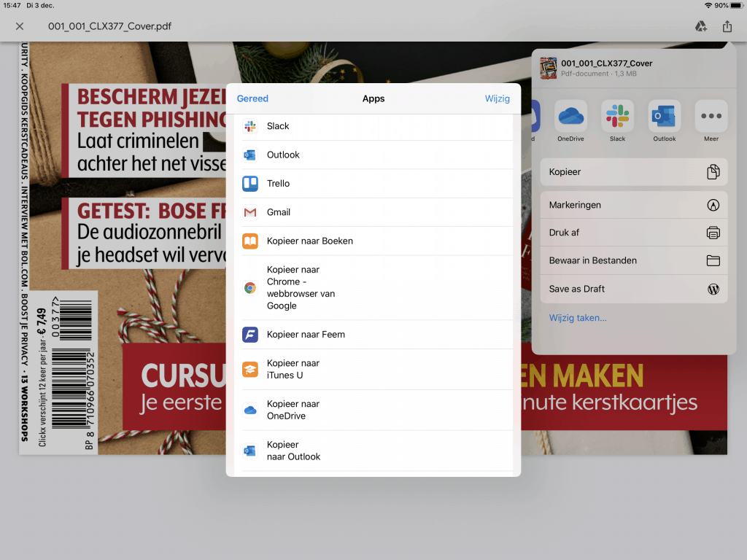This screenshot has width=747, height=560.
Task: Tap Save as Draft
Action: click(x=634, y=289)
